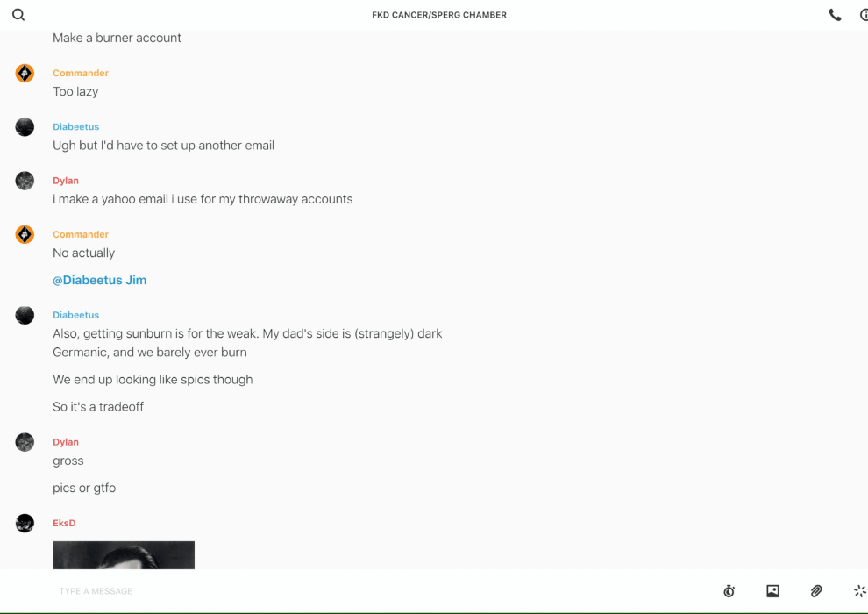
Task: Open the search magnifier icon
Action: tap(18, 15)
